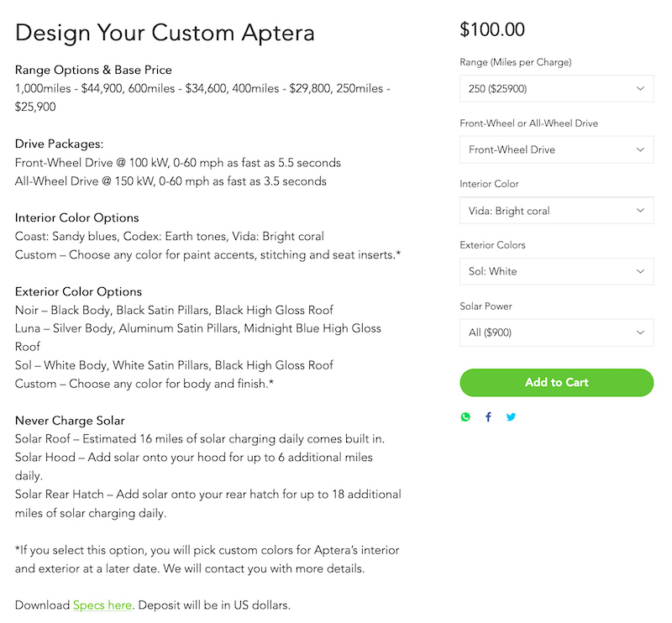Expand the Front-Wheel Drive selection dropdown
The image size is (672, 623).
[556, 149]
